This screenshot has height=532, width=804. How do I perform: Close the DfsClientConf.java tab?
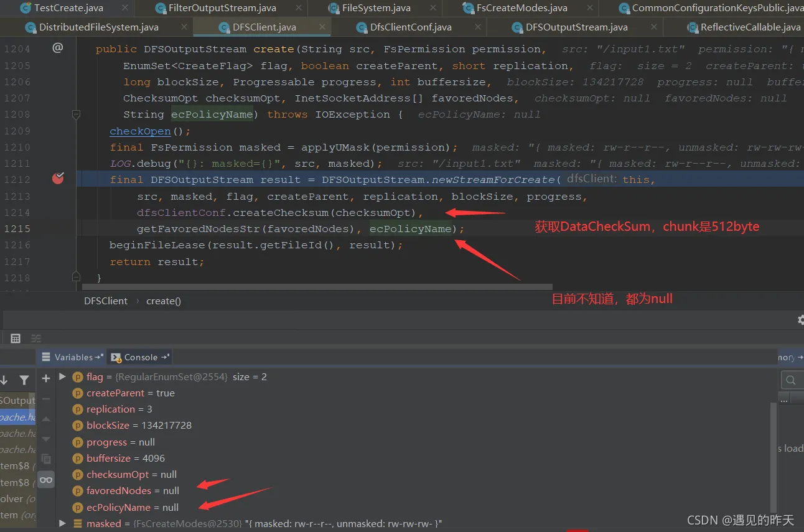pos(478,27)
